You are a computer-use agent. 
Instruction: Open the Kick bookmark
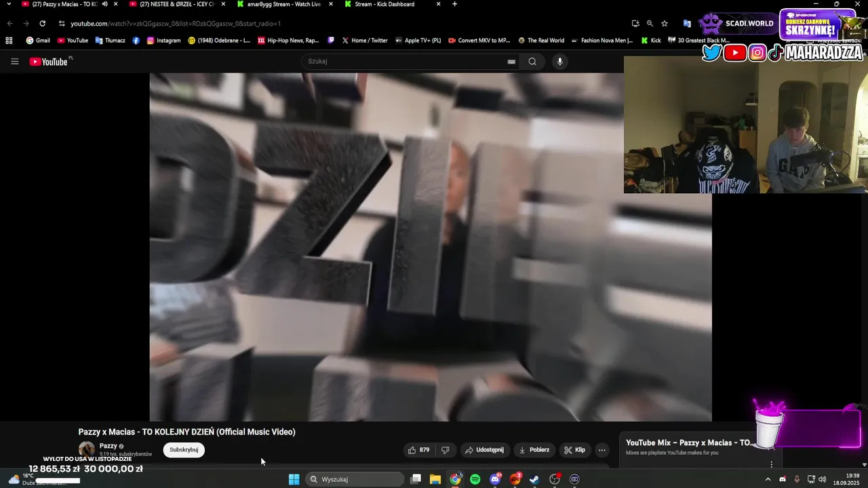(x=650, y=41)
